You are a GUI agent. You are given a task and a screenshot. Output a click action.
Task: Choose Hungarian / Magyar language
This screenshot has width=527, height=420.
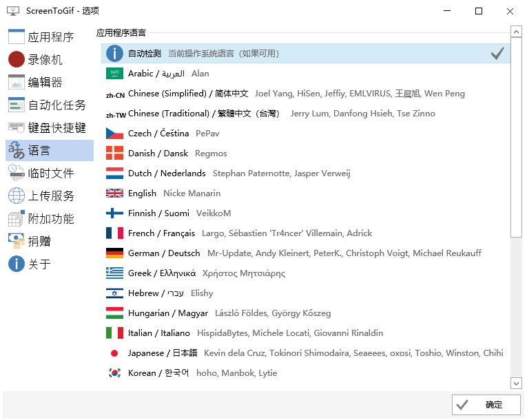[305, 313]
